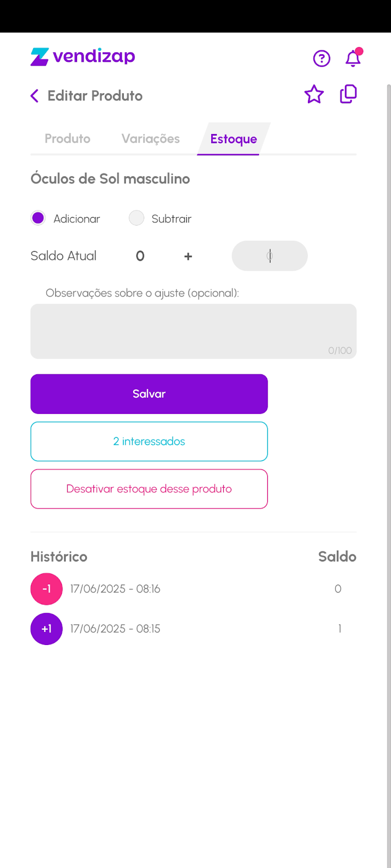Click the pink -1 history badge

coord(47,589)
